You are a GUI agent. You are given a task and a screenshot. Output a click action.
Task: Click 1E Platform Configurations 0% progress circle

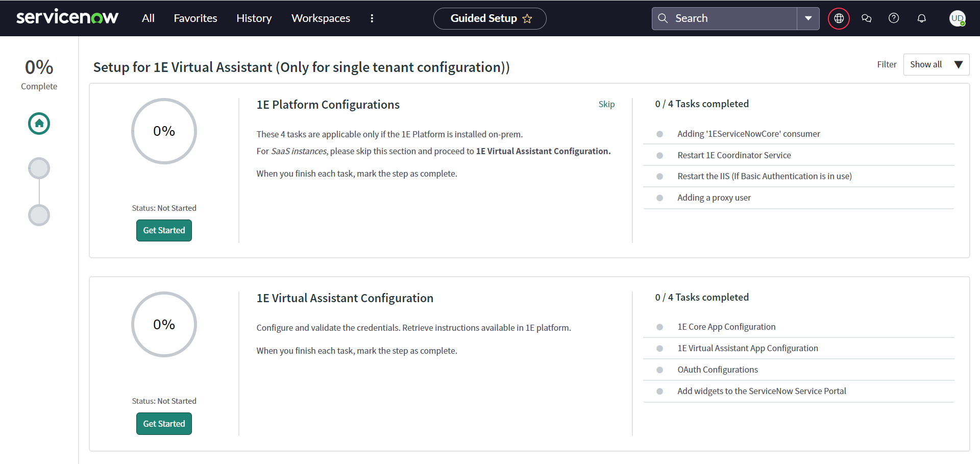pyautogui.click(x=164, y=131)
